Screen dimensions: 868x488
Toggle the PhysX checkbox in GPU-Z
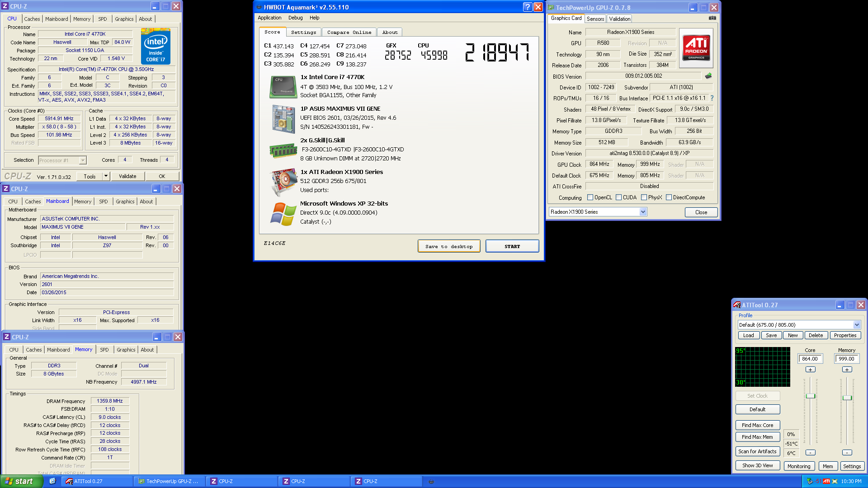pyautogui.click(x=644, y=197)
